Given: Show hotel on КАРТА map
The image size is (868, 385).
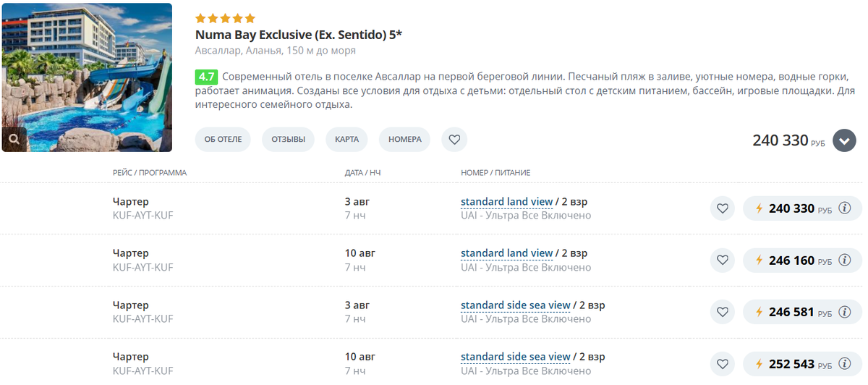Looking at the screenshot, I should pos(346,140).
